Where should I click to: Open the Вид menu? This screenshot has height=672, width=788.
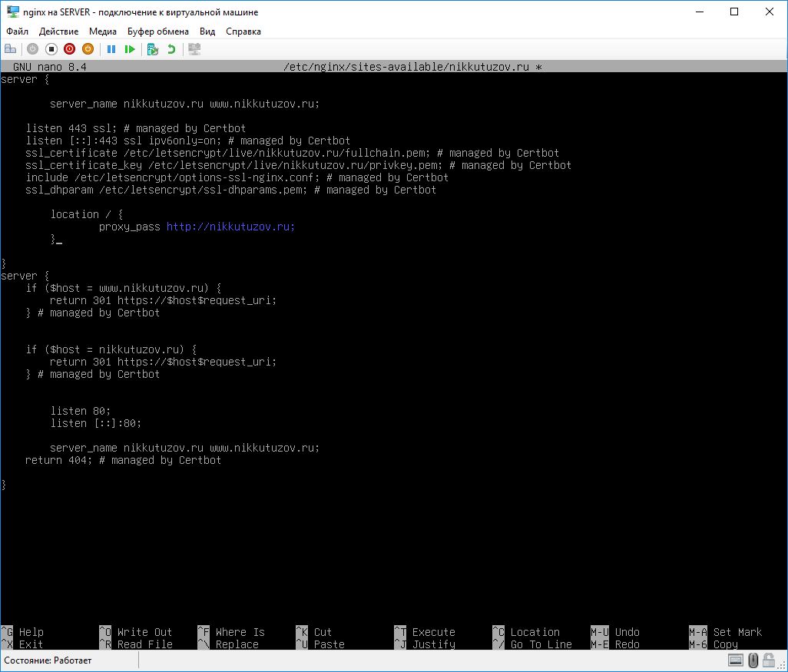[207, 31]
